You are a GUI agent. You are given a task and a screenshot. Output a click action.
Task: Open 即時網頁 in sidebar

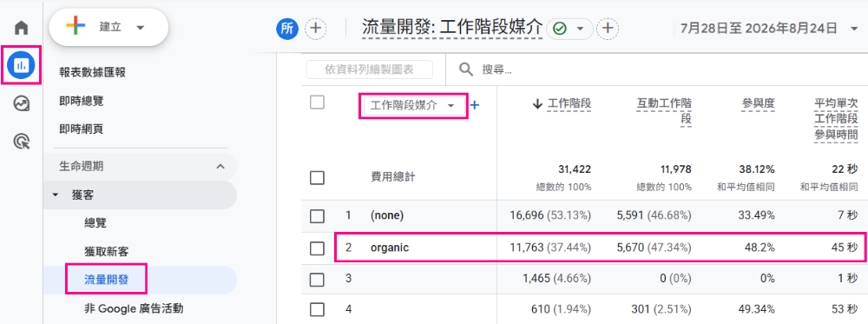click(x=81, y=129)
